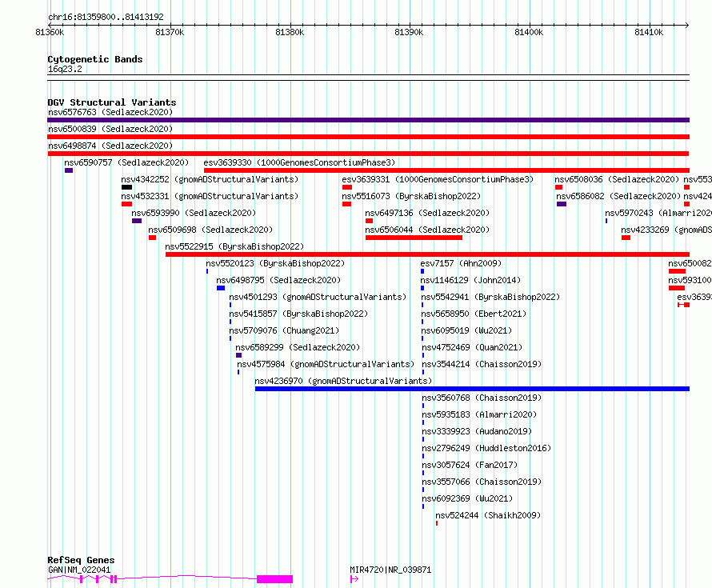Select nsv3560768 (Chaisson2019) label
This screenshot has height=588, width=712.
point(482,398)
